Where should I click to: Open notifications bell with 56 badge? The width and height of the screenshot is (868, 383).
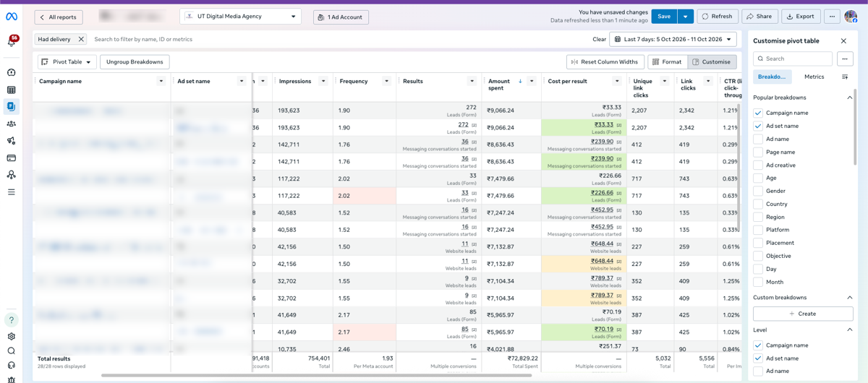pos(12,42)
